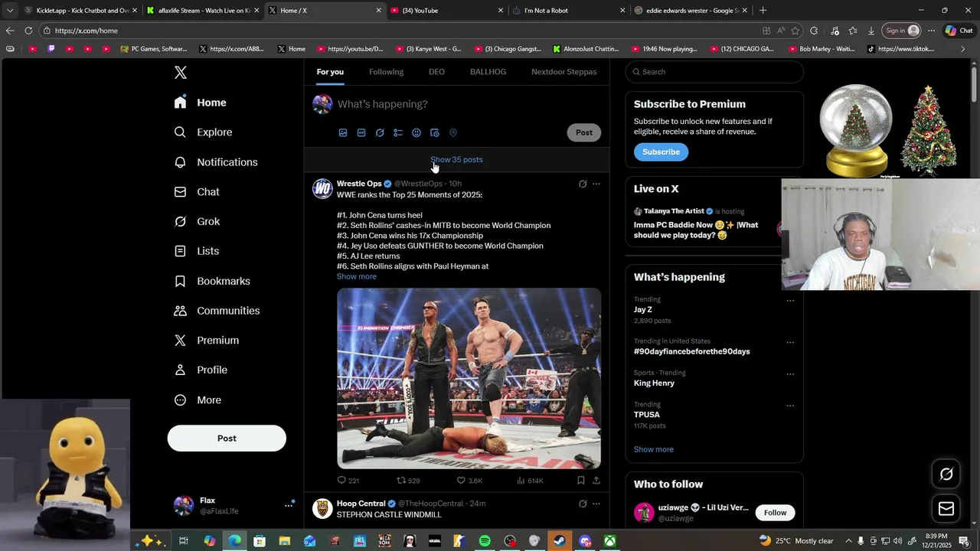Open the wrestling photo in Wrestle Ops post
The width and height of the screenshot is (980, 551).
pos(469,378)
